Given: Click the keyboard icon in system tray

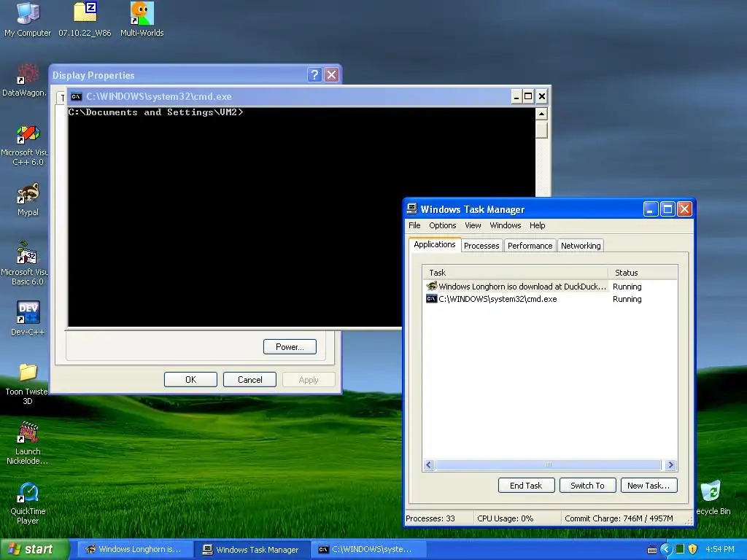Looking at the screenshot, I should [x=652, y=550].
